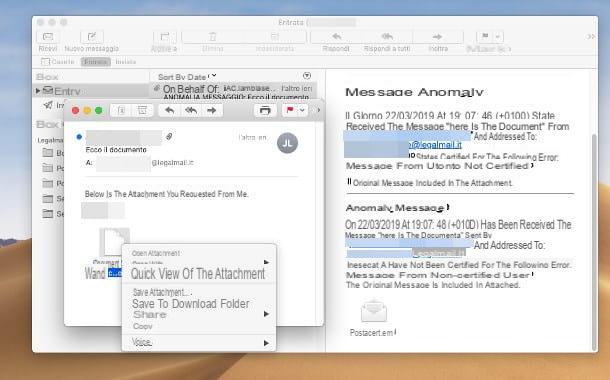
Task: Click the Ricevi get-mail envelope icon
Action: [47, 37]
